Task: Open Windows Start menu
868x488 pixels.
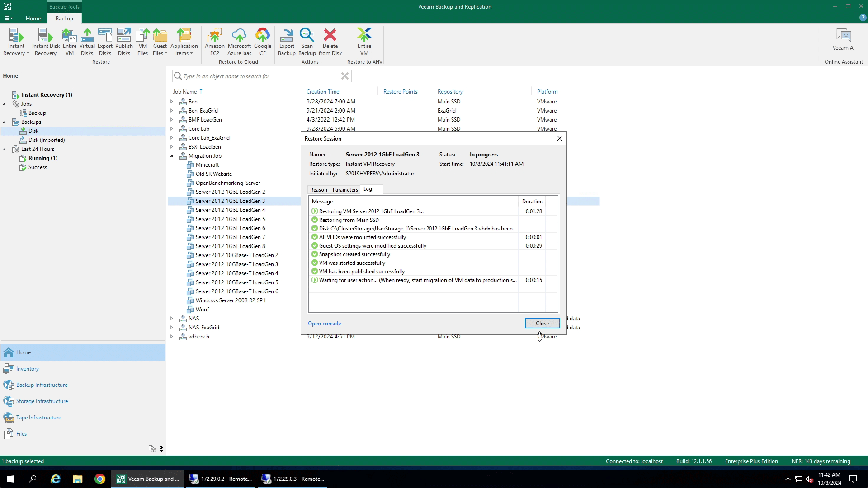Action: 11,479
